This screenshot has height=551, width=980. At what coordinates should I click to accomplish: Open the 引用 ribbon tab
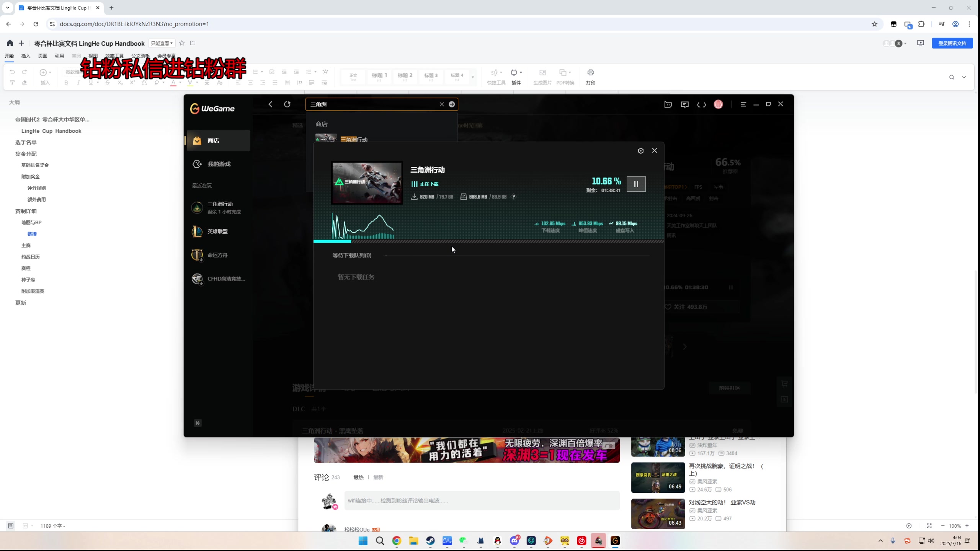pos(59,56)
